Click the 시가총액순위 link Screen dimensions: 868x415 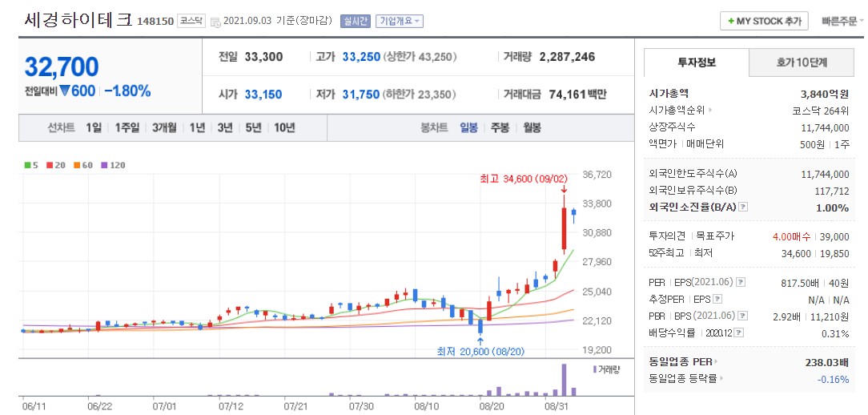click(677, 111)
